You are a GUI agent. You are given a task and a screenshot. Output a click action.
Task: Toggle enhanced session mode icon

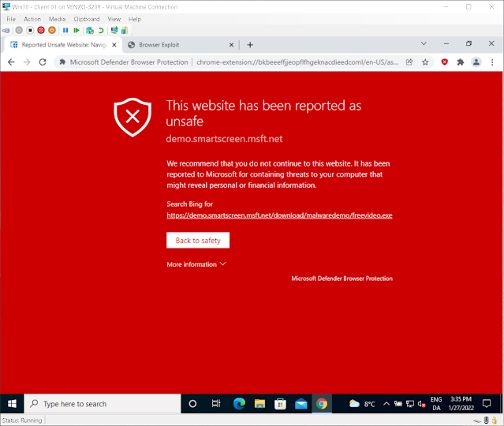[x=114, y=30]
